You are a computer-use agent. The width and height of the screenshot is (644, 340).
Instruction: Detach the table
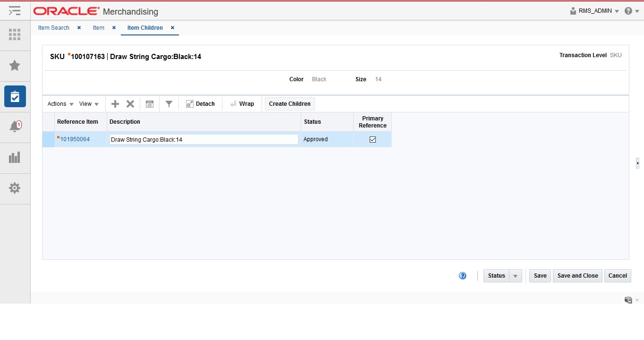coord(200,104)
